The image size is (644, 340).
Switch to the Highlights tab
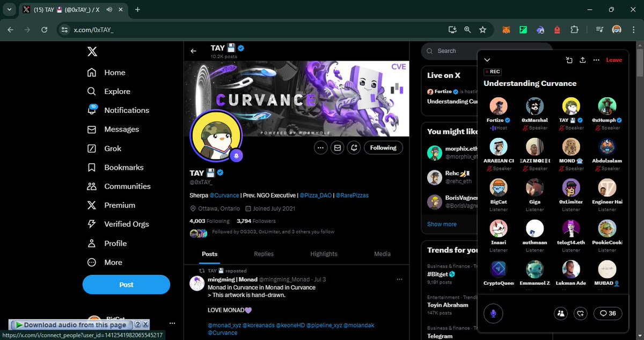pyautogui.click(x=324, y=254)
